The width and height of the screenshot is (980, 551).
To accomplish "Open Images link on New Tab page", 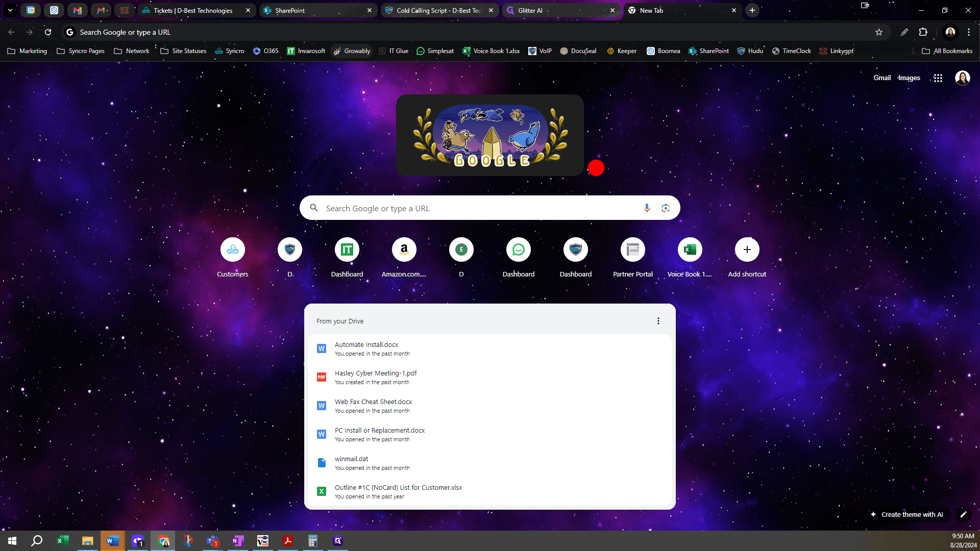I will click(909, 78).
